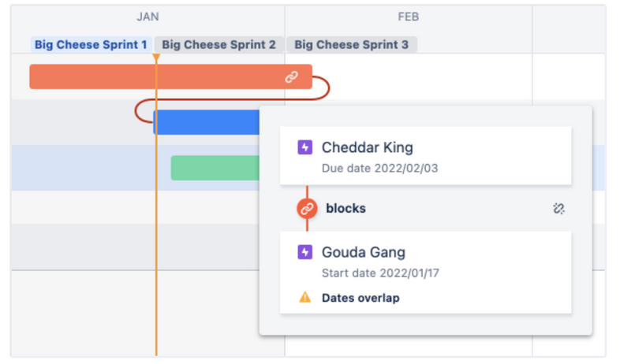631x364 pixels.
Task: Click the today marker triangle on the timeline
Action: (156, 58)
